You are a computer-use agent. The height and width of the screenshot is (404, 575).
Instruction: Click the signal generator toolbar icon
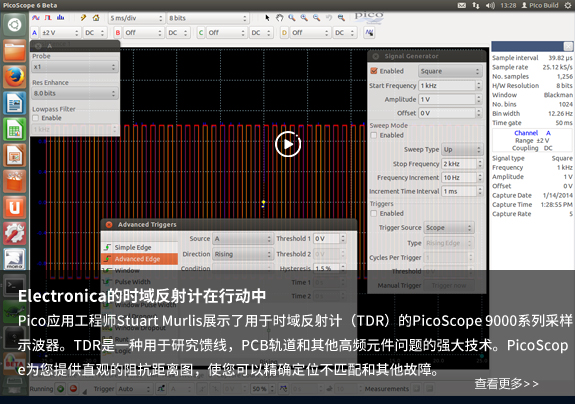click(369, 33)
